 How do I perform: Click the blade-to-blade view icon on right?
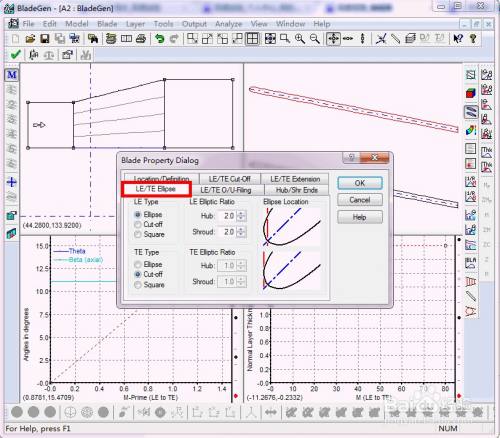point(470,112)
